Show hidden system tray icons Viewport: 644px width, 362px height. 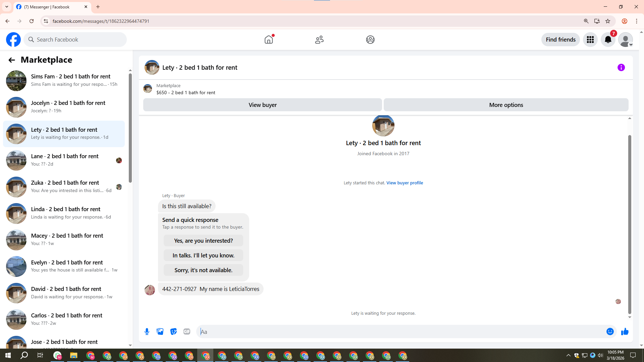(568, 355)
